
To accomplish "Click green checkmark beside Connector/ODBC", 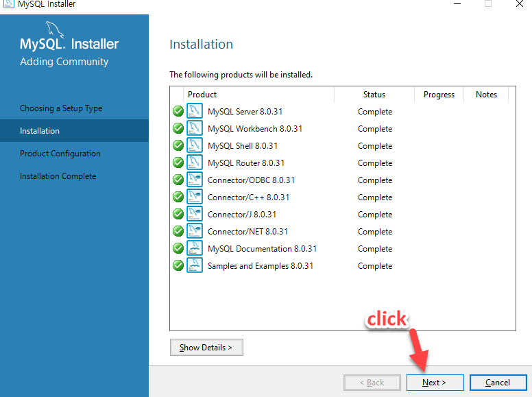I will [178, 180].
